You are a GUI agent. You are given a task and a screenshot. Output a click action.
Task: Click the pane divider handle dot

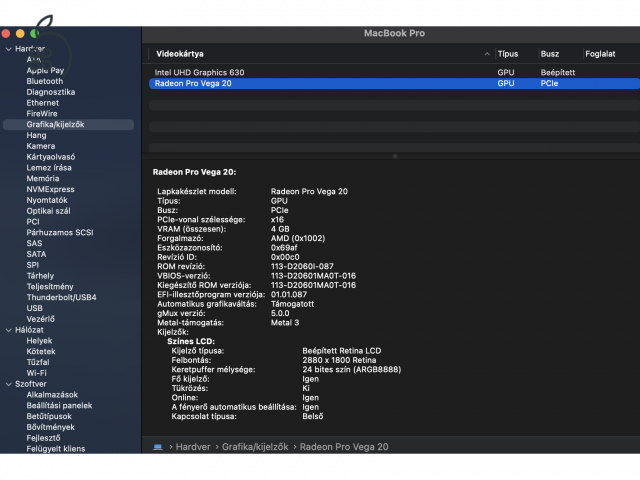point(395,156)
